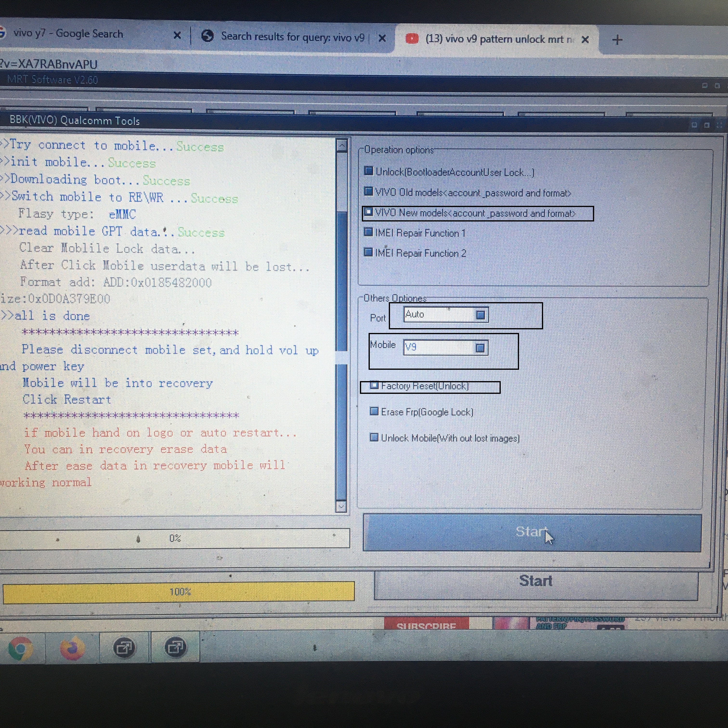
Task: Enable VIVO Old models option
Action: point(369,191)
